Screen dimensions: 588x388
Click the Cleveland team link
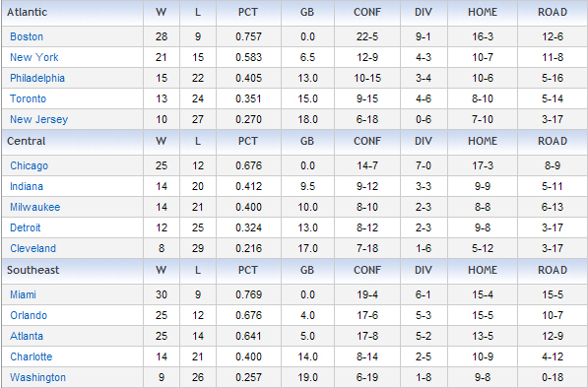[33, 248]
